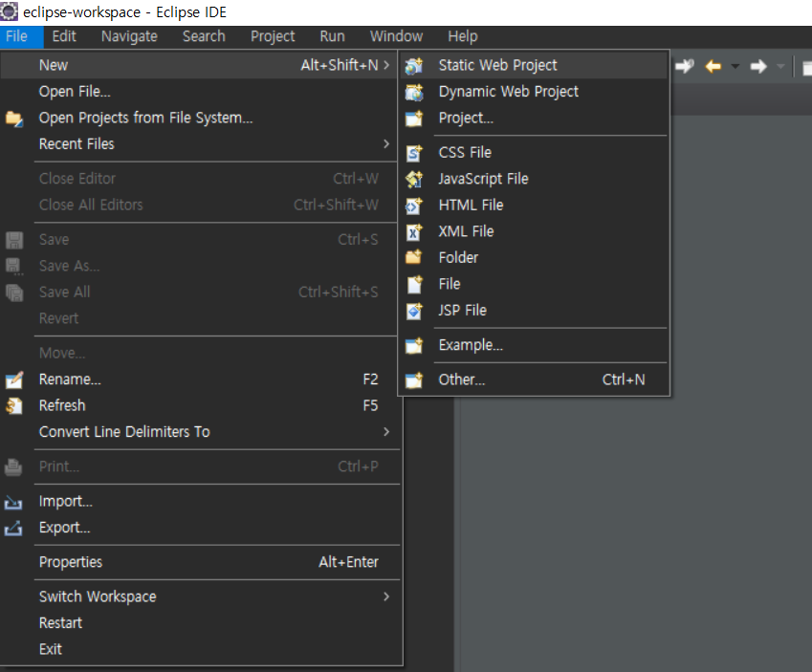Click the Export icon
This screenshot has height=672, width=812.
[x=13, y=528]
